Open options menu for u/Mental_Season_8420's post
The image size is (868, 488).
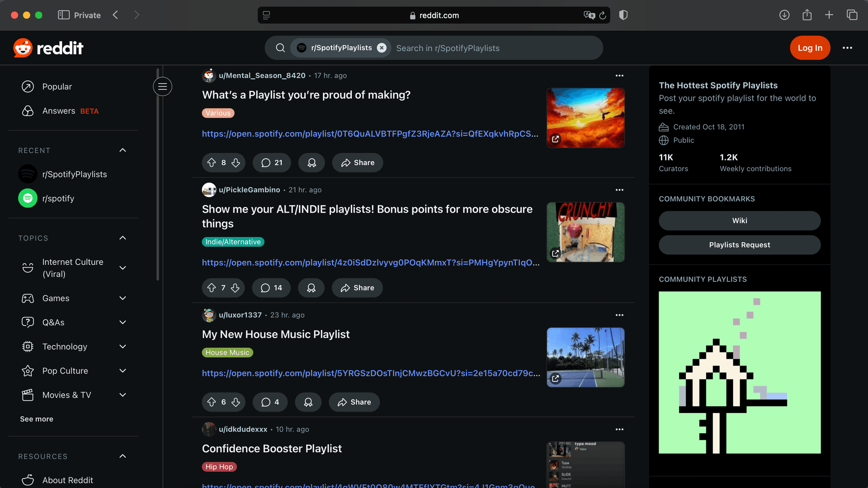coord(619,76)
